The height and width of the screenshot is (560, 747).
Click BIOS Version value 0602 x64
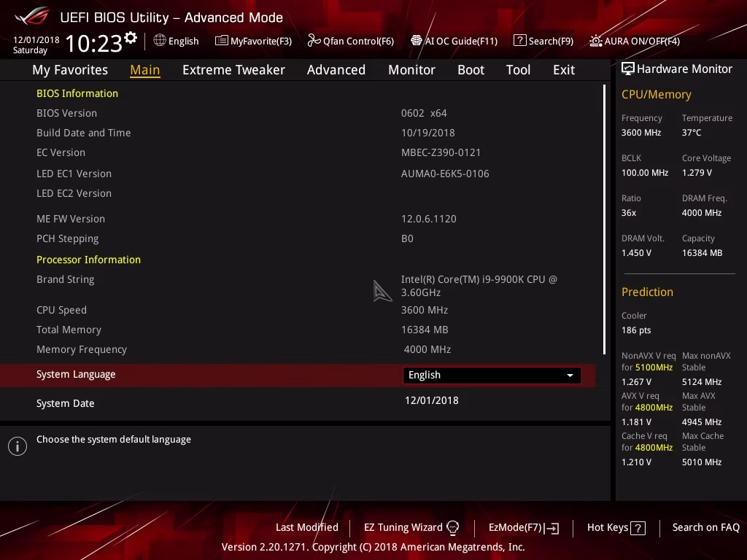pyautogui.click(x=424, y=113)
